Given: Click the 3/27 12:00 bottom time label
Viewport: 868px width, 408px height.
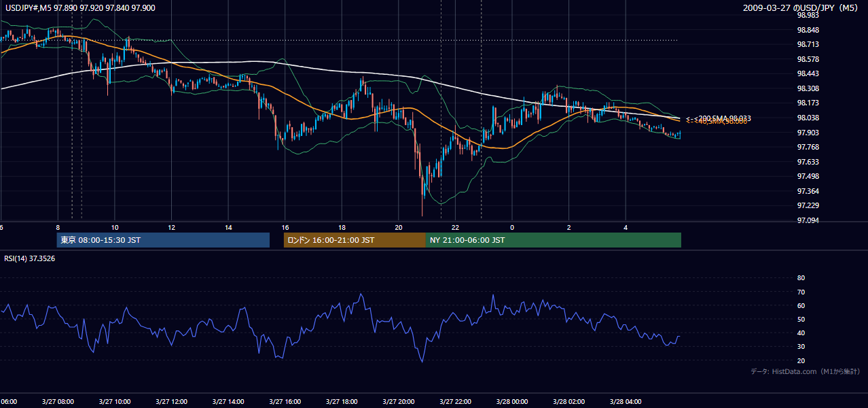Looking at the screenshot, I should (x=171, y=402).
